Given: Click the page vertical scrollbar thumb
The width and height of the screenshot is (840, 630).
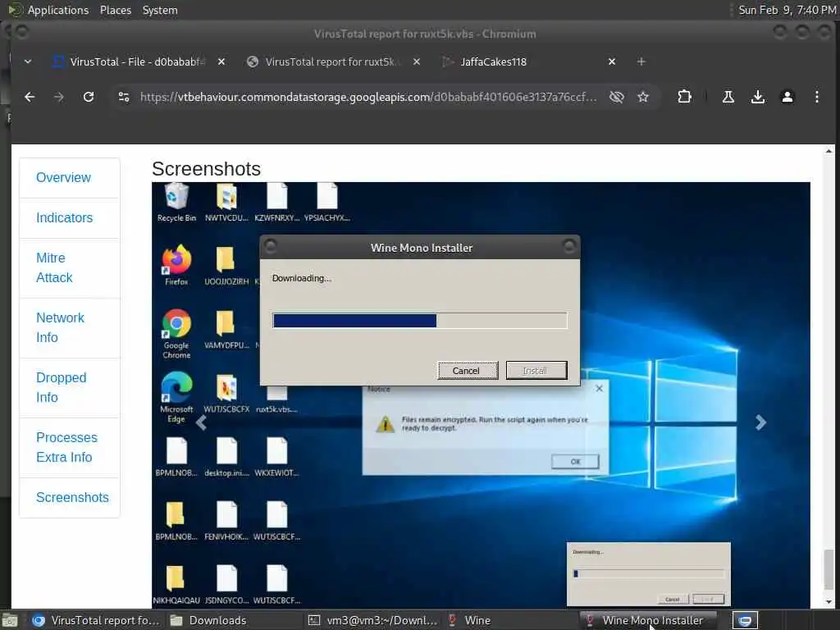Looking at the screenshot, I should coord(829,568).
